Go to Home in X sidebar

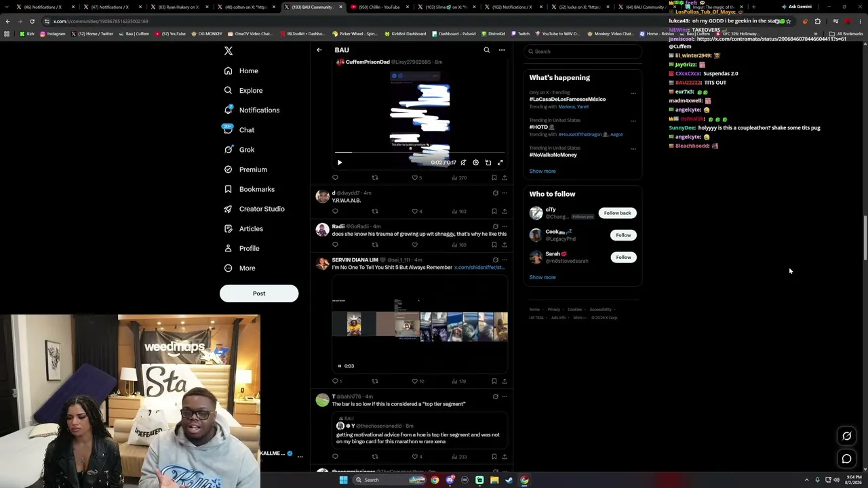[x=241, y=70]
